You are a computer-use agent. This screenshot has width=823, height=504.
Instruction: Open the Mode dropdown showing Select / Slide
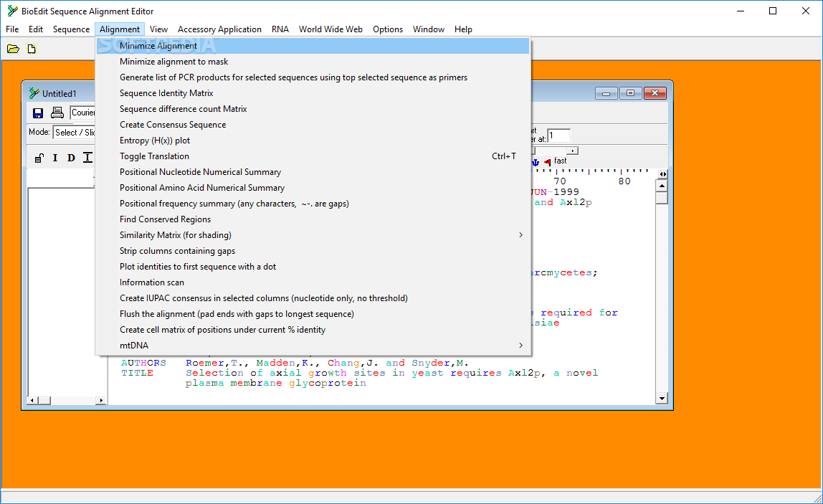[x=74, y=133]
